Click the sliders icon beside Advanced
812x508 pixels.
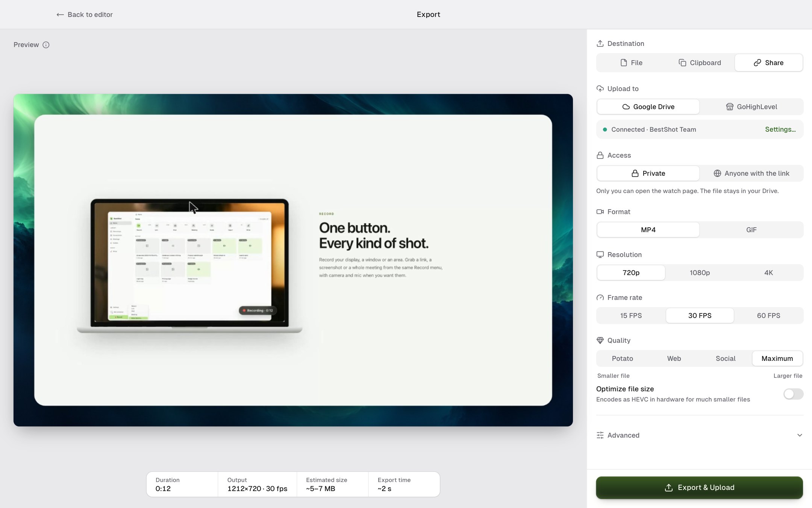[600, 435]
